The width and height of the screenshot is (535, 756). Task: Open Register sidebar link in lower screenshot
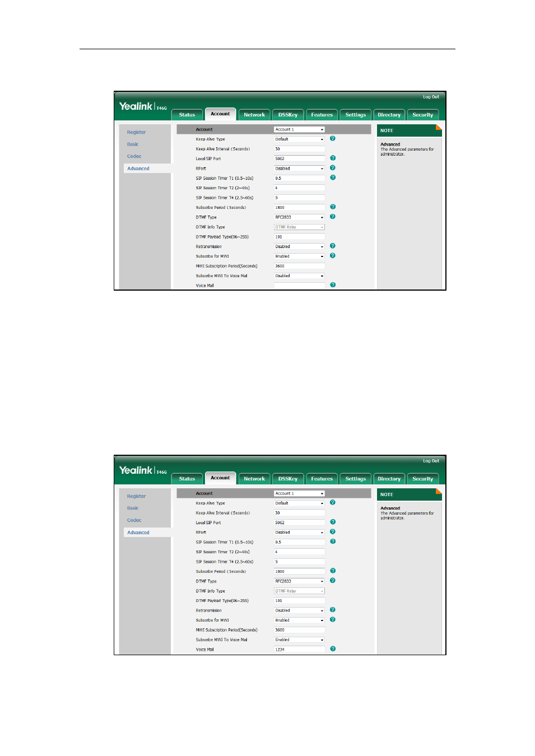pyautogui.click(x=136, y=496)
